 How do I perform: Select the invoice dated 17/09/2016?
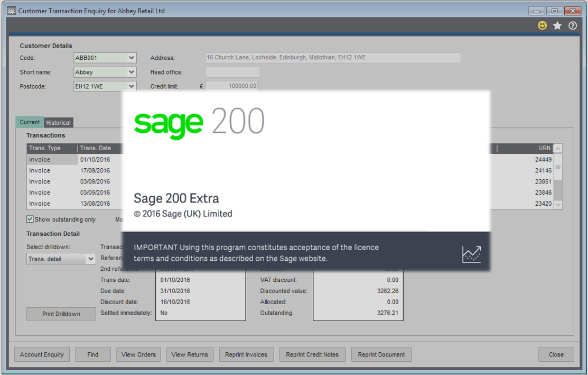click(95, 170)
